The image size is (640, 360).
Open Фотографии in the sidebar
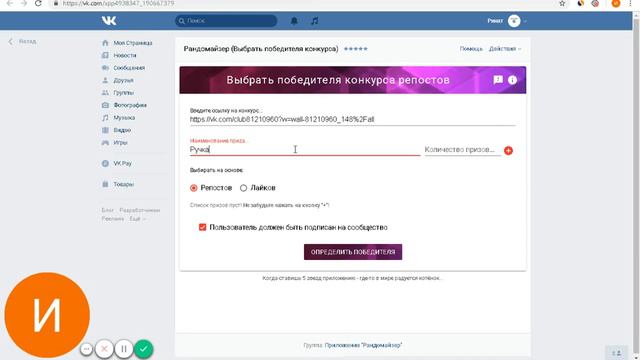click(x=130, y=105)
